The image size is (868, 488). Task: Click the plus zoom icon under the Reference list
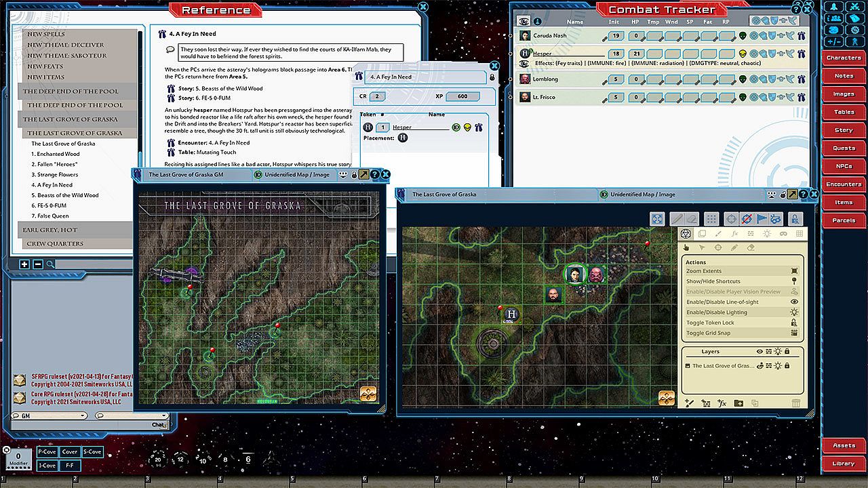(x=24, y=264)
